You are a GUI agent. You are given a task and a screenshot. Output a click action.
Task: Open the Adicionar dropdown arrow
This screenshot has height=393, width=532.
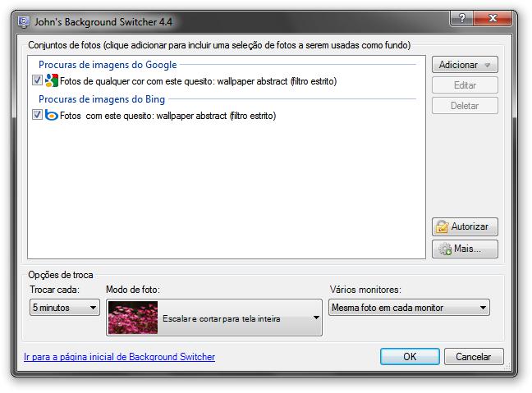487,65
